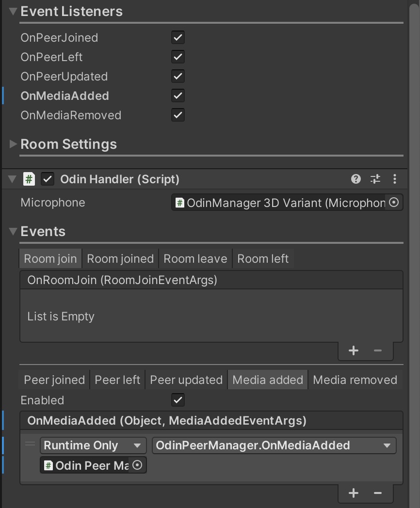Switch to the Peer updated tab
Screen dimensions: 420x508
click(x=186, y=380)
